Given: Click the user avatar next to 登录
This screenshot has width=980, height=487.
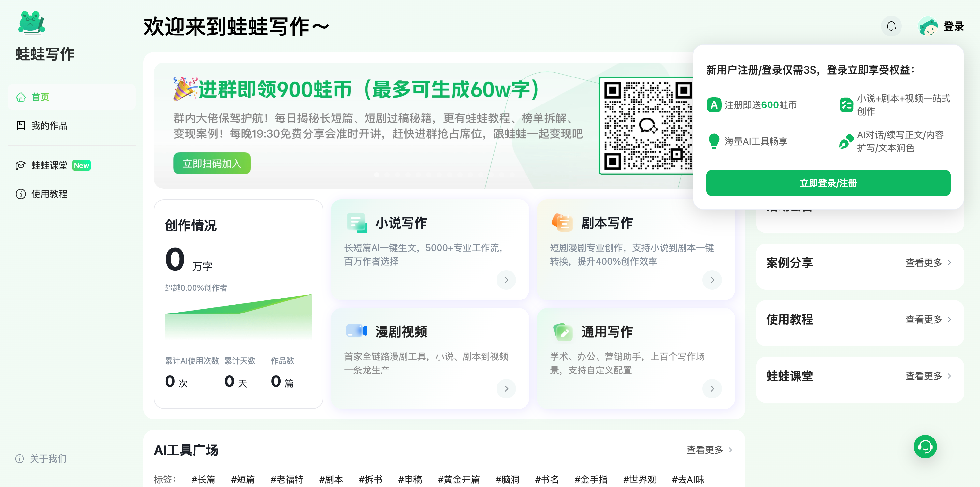Looking at the screenshot, I should 928,26.
